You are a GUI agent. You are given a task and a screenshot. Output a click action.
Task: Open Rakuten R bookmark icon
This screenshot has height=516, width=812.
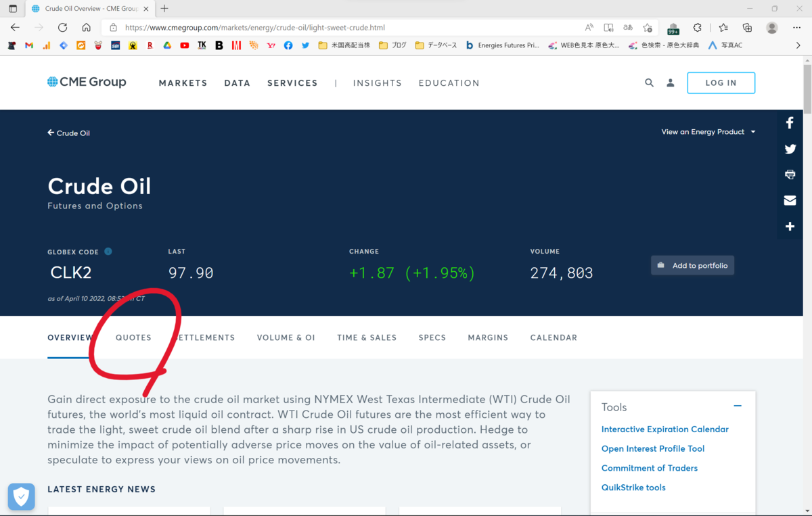point(150,45)
